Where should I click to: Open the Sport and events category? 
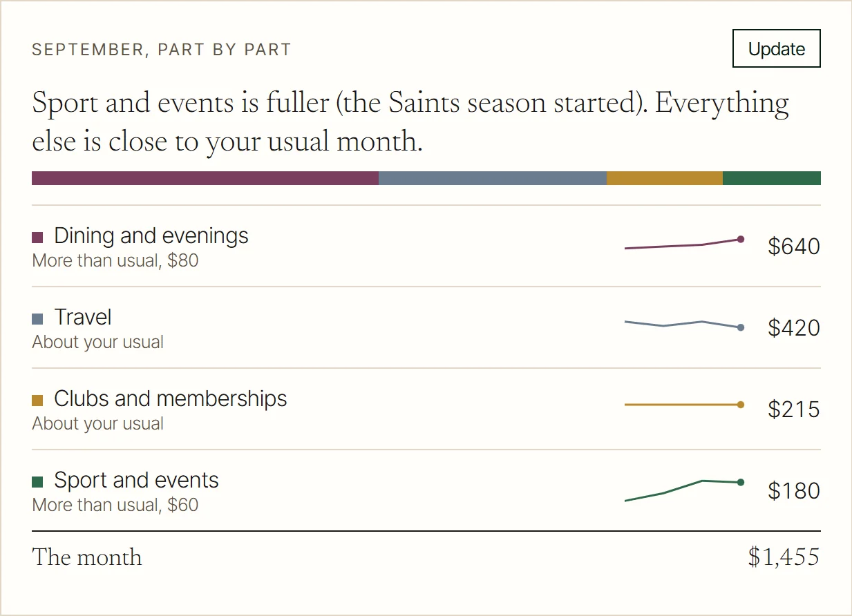[426, 490]
